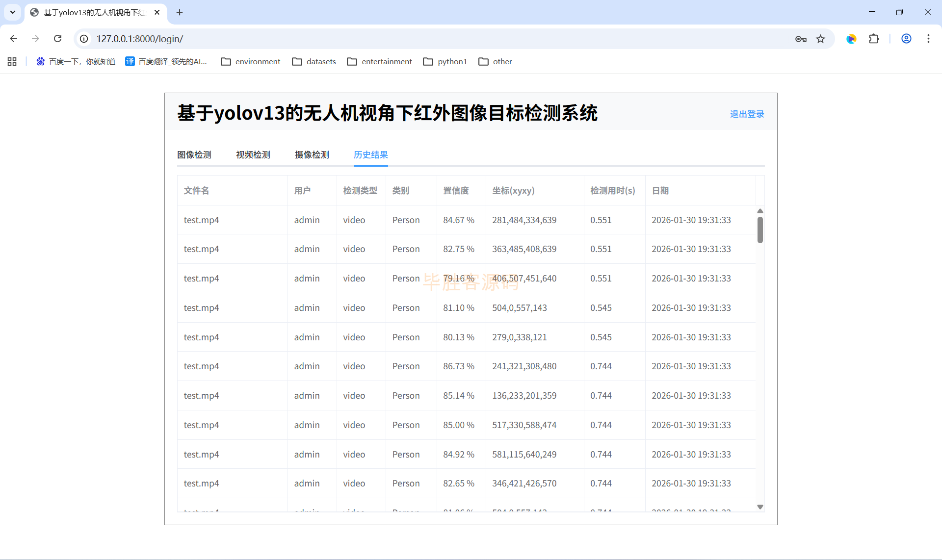Click the 退出登录 logout link

[747, 114]
